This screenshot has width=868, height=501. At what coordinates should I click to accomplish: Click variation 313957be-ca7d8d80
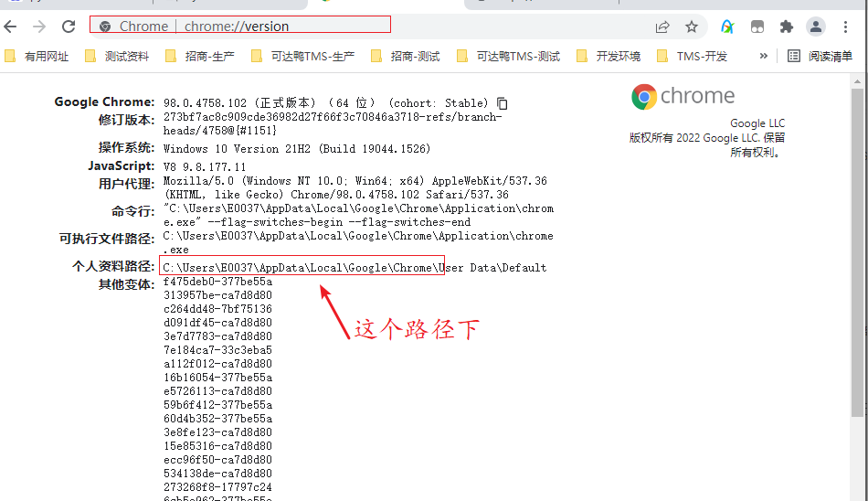tap(217, 294)
